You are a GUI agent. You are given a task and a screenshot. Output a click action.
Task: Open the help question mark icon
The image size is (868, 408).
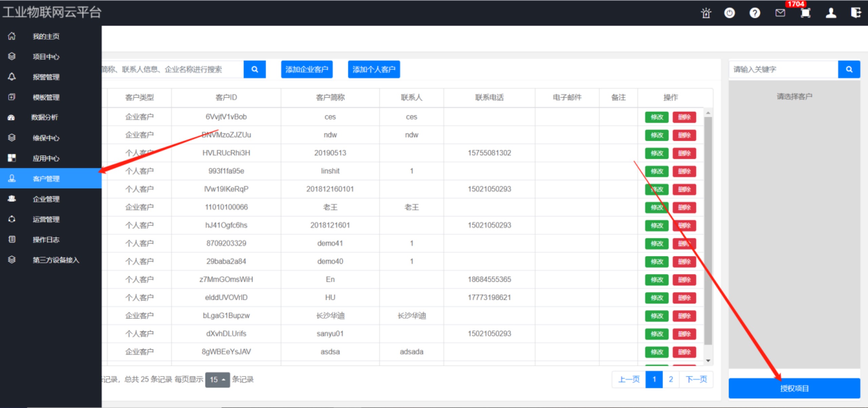[755, 13]
